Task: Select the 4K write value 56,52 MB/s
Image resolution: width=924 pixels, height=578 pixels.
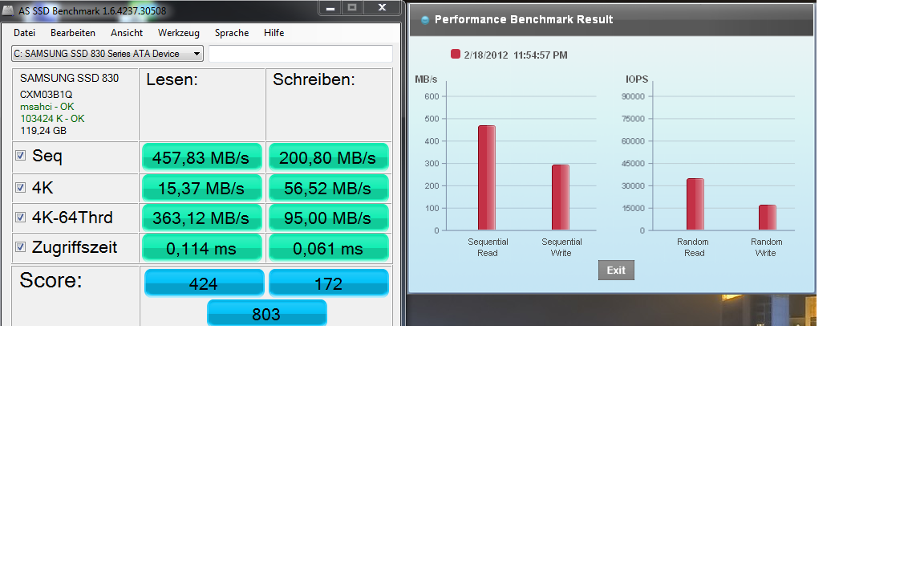Action: pos(328,188)
